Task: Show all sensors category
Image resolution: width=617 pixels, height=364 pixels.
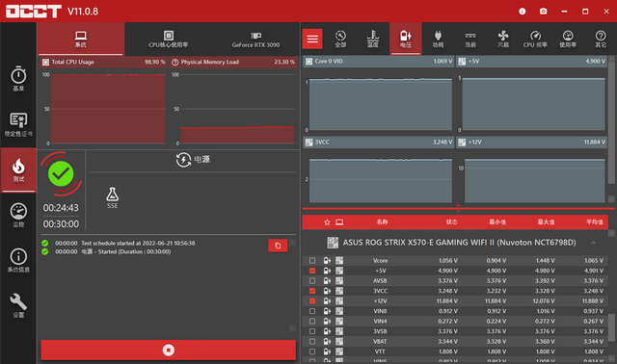Action: pos(340,39)
